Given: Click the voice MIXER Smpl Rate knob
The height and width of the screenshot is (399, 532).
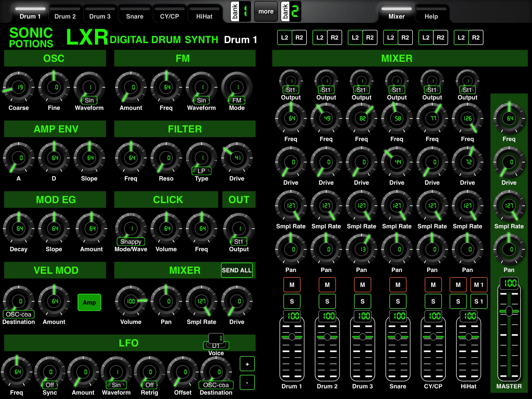Looking at the screenshot, I should 202,301.
